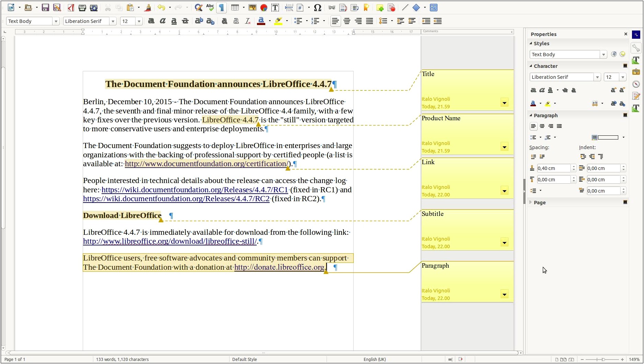The height and width of the screenshot is (364, 644).
Task: Open Print Preview from the toolbar
Action: point(94,8)
